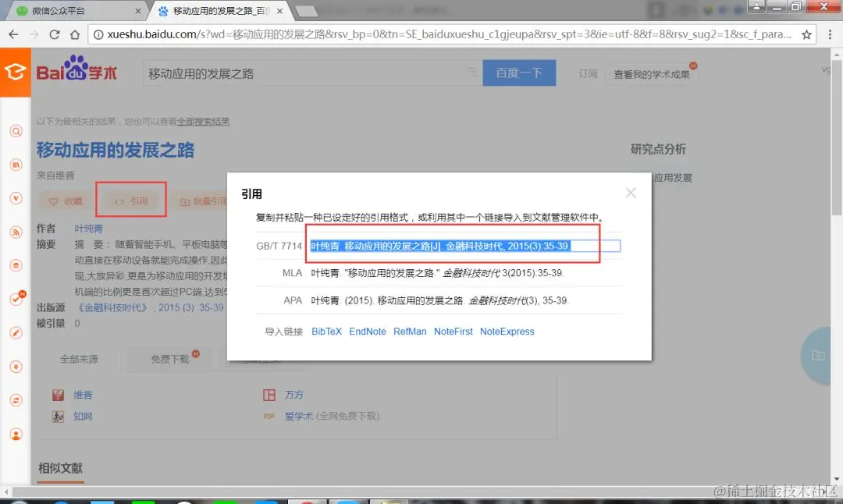Switch to the 全部来源 tab
Image resolution: width=843 pixels, height=504 pixels.
tap(79, 359)
